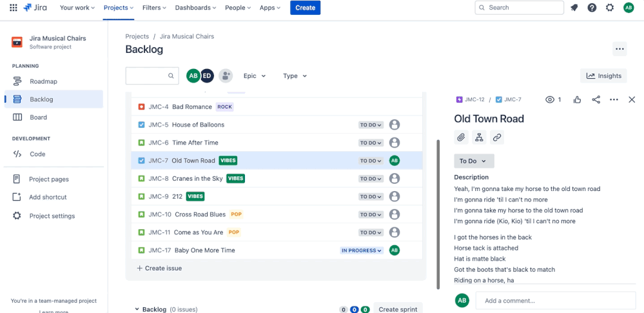Screen dimensions: 644x313
Task: Click the blue Create button
Action: (x=305, y=7)
